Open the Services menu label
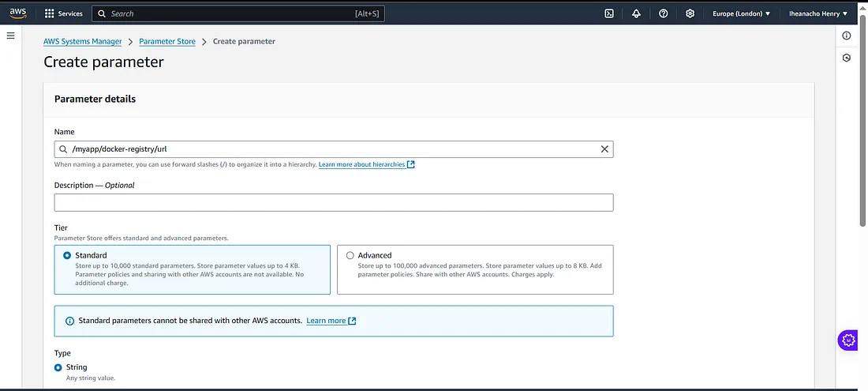 70,14
